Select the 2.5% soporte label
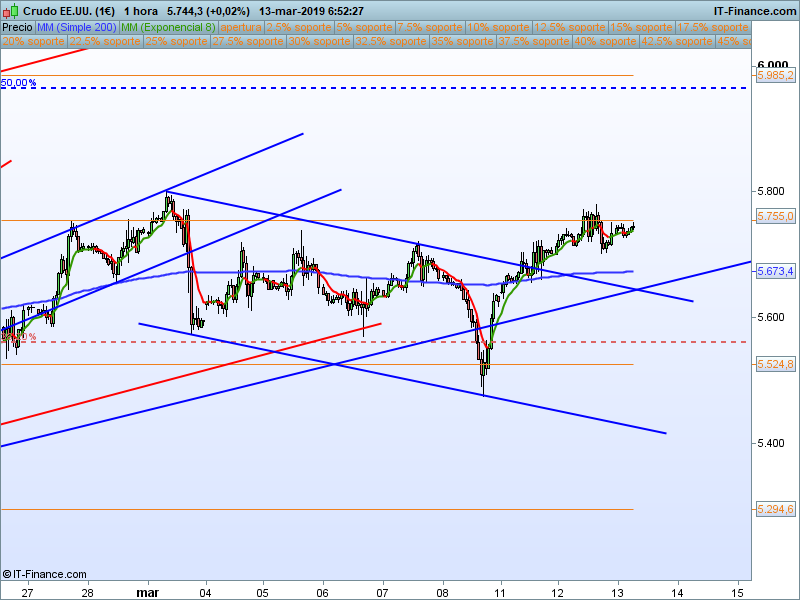 click(x=299, y=27)
